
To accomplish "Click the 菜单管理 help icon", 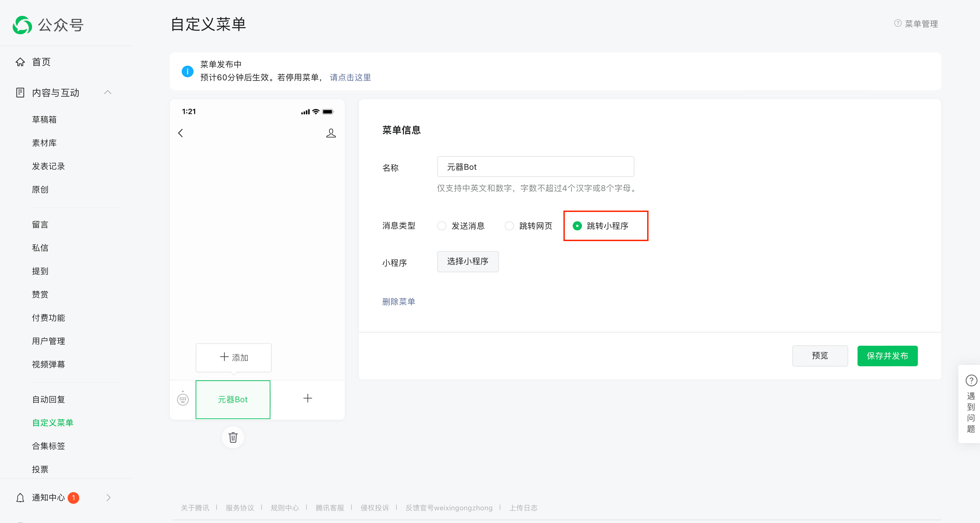I will point(898,23).
